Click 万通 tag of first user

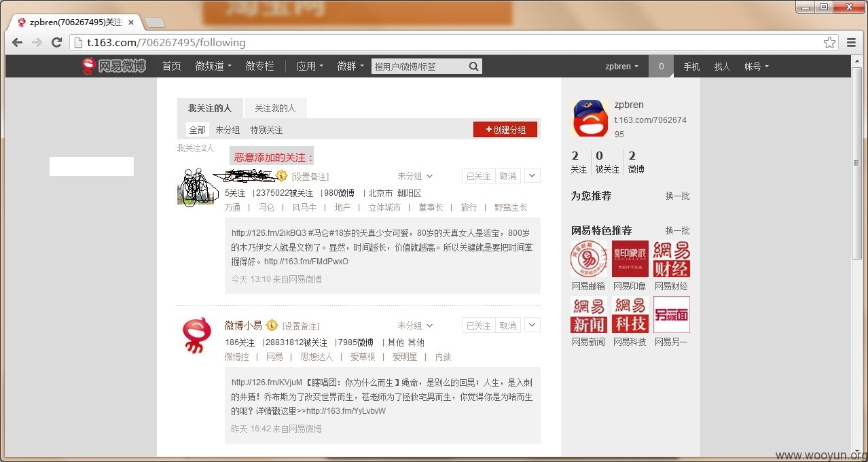pyautogui.click(x=232, y=207)
